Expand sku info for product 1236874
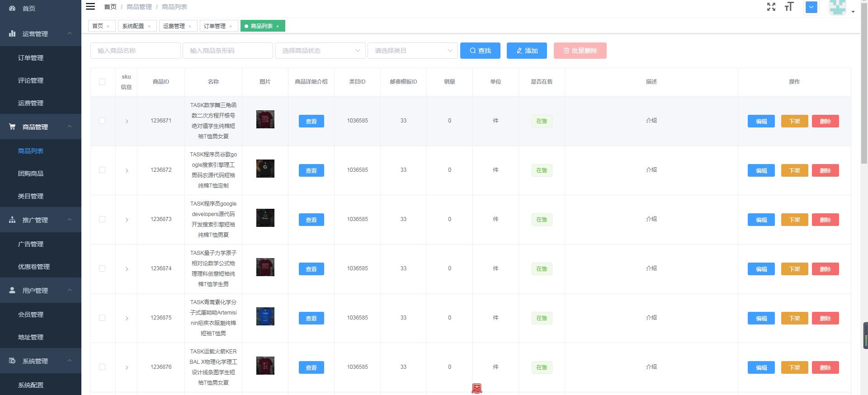 click(x=127, y=269)
